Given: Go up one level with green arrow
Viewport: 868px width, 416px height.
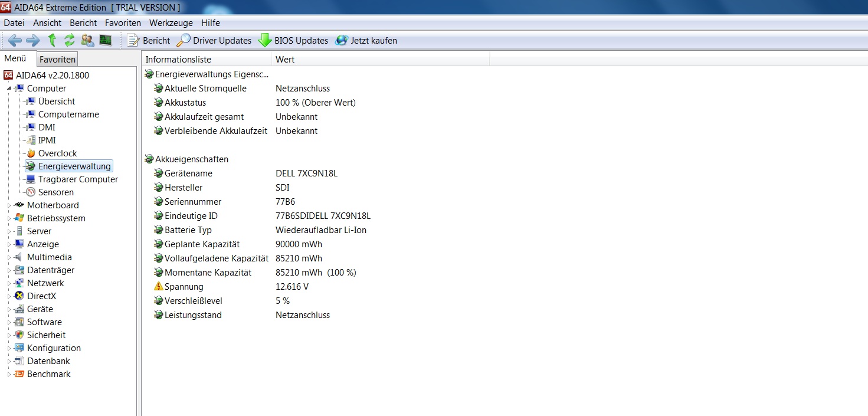Looking at the screenshot, I should tap(52, 40).
